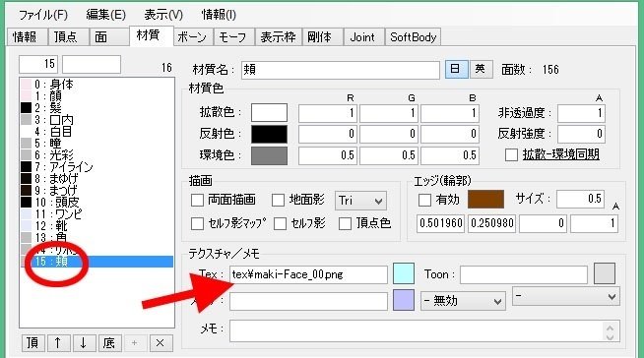Select material 11 : ワンピ
The width and height of the screenshot is (644, 358).
pyautogui.click(x=97, y=214)
